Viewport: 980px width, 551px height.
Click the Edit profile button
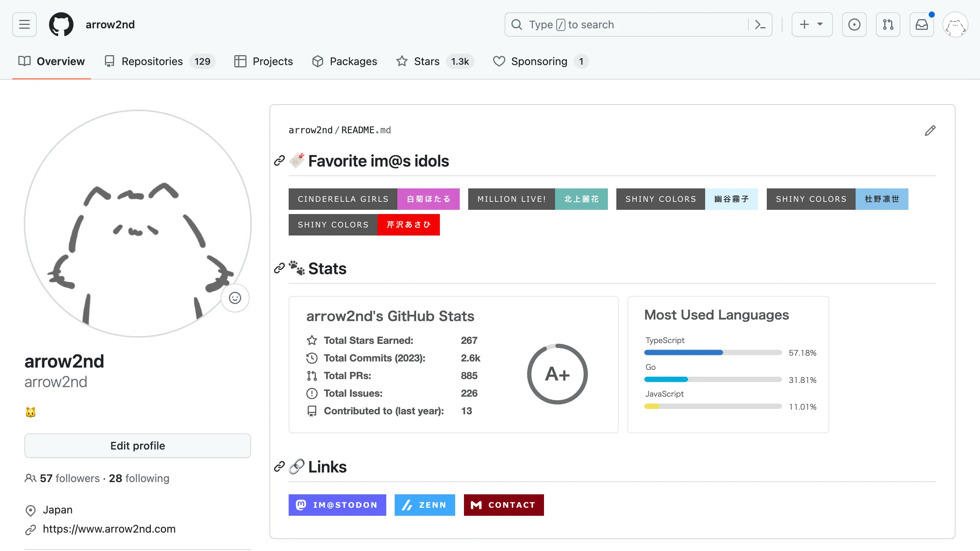(x=137, y=446)
